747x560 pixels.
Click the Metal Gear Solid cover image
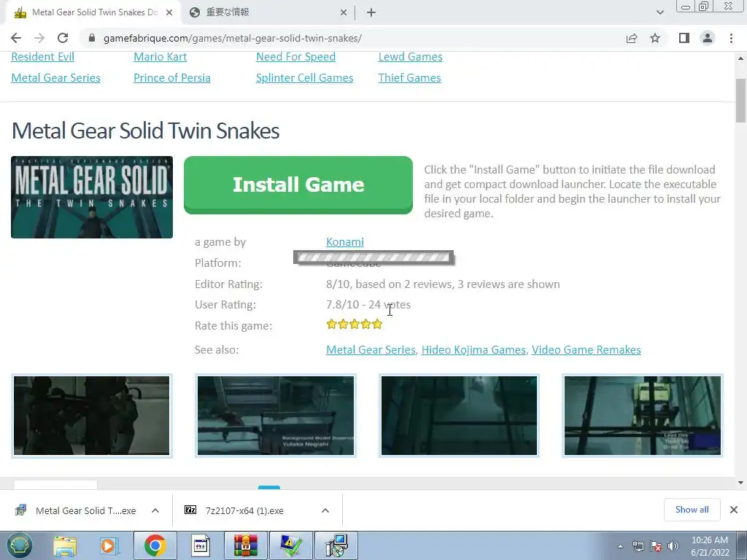pyautogui.click(x=92, y=197)
